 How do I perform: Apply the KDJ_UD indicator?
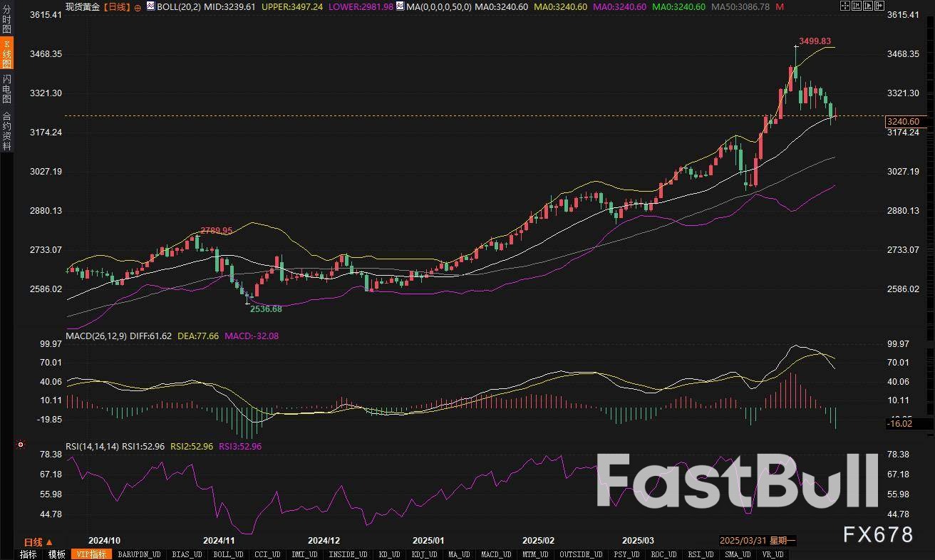click(424, 554)
